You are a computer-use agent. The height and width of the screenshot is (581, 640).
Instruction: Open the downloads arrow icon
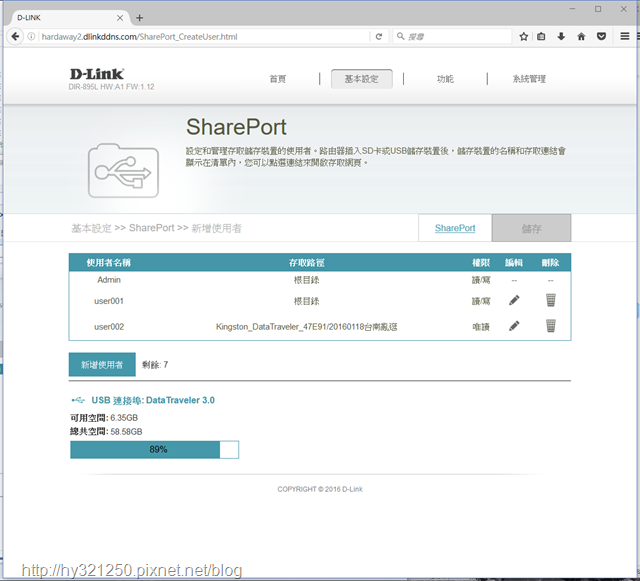[x=561, y=36]
